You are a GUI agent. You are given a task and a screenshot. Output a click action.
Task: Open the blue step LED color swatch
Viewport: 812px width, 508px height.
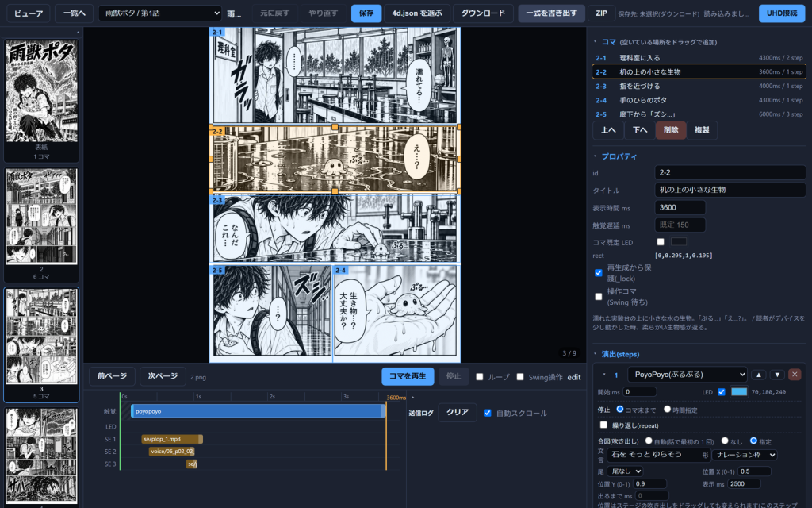coord(739,392)
